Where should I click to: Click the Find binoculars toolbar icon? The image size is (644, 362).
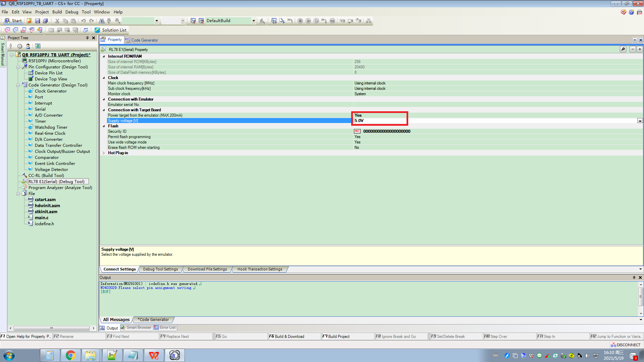pos(101,21)
